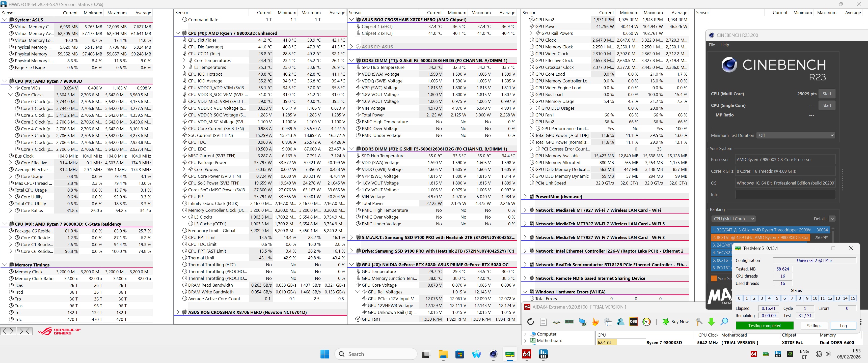The height and width of the screenshot is (363, 868).
Task: Click AIDA64 gauge benchmark icon
Action: [x=646, y=322]
